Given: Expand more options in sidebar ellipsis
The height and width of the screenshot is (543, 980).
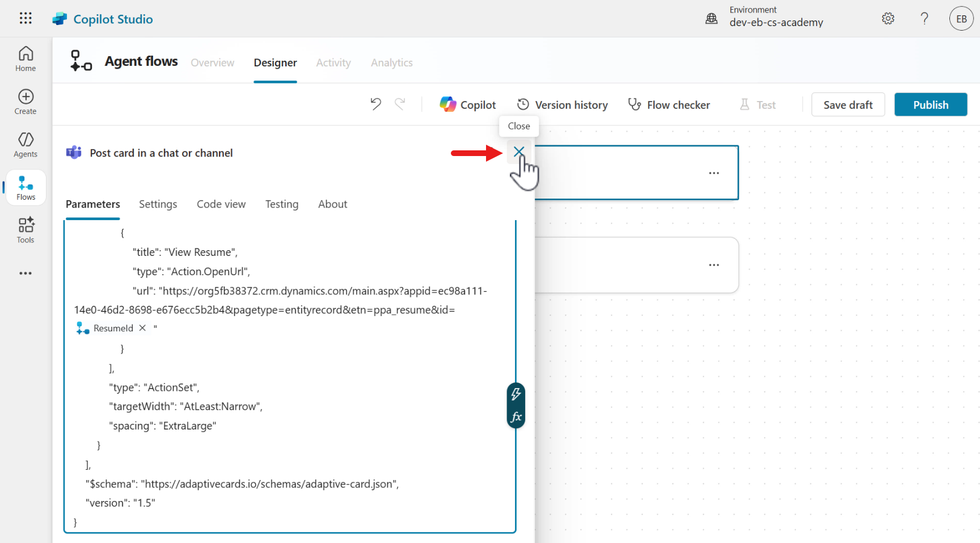Looking at the screenshot, I should point(26,273).
